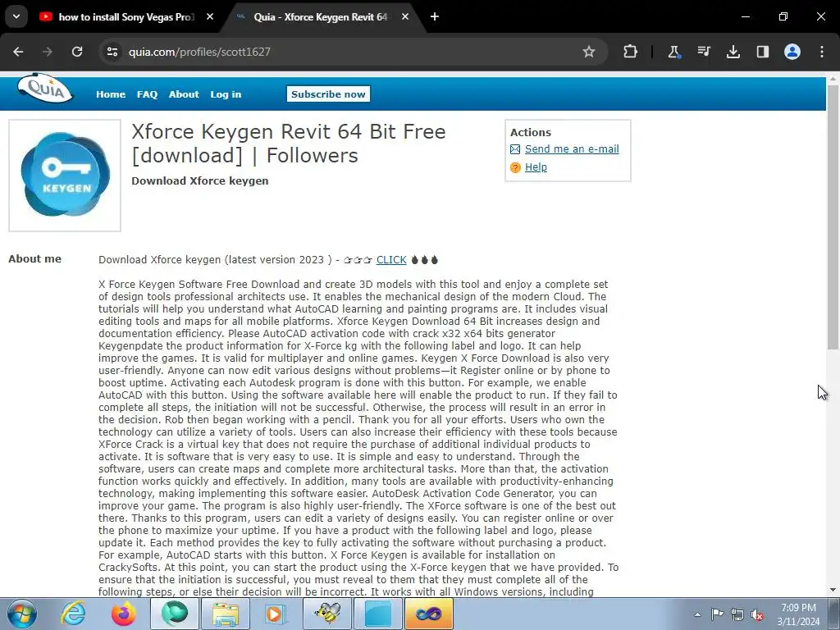
Task: Go back to the previous page
Action: [18, 52]
